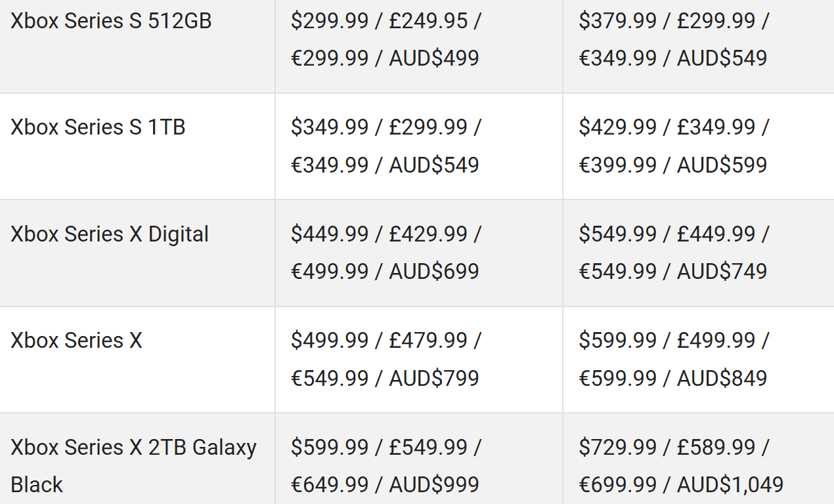Click the $599.99 / £549.99 price cell
Screen dimensions: 834x504
(x=385, y=466)
